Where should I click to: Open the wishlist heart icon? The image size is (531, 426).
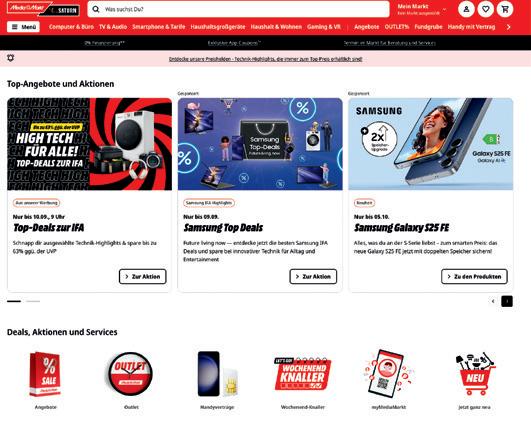point(486,9)
